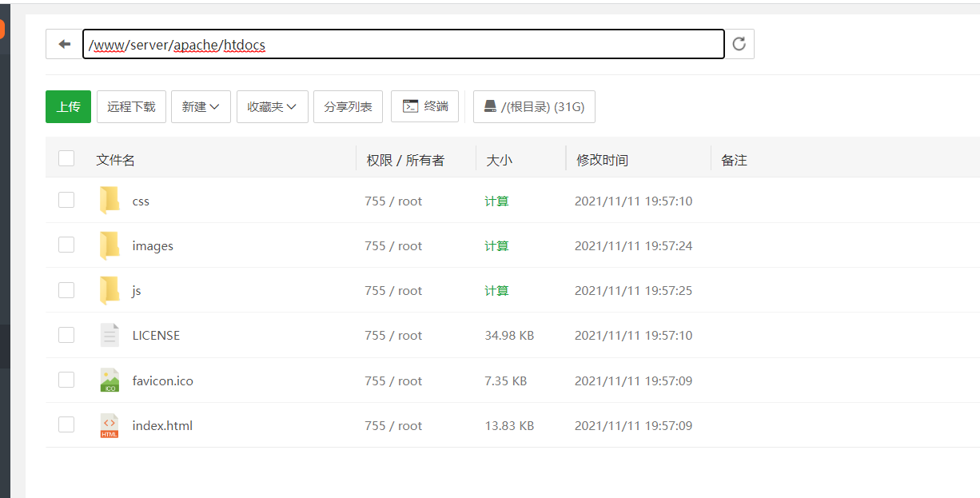980x498 pixels.
Task: Expand the 收藏夹 favorites dropdown
Action: pos(273,106)
